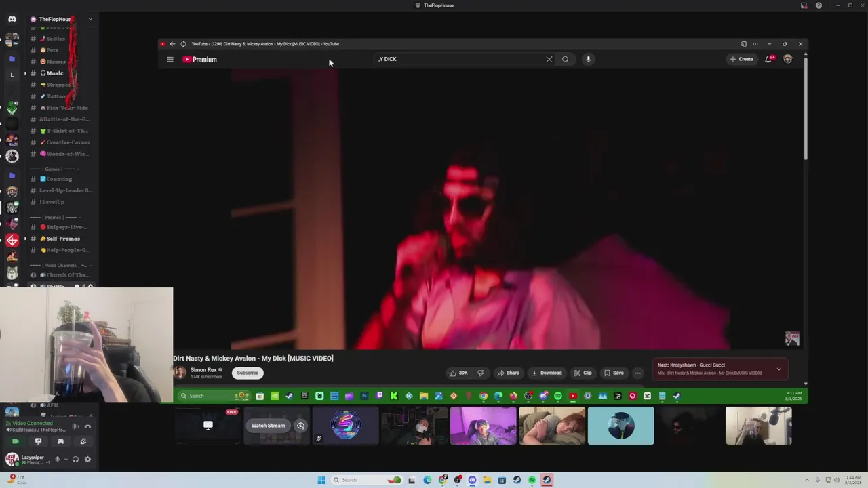
Task: Start a Discord activity controller icon
Action: click(60, 441)
